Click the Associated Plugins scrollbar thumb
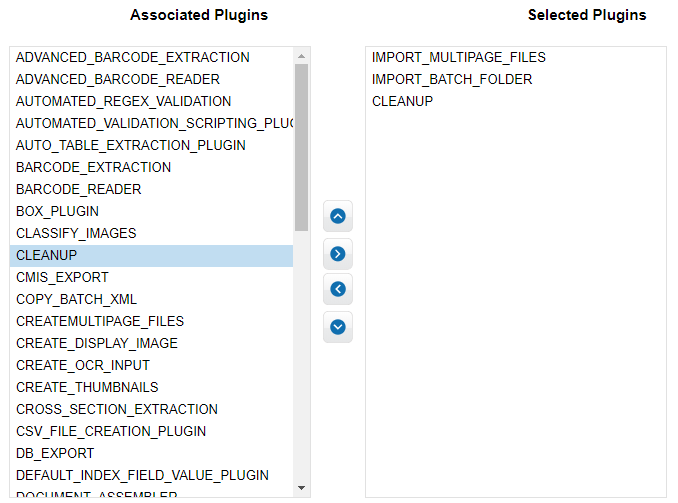This screenshot has height=503, width=678. tap(301, 147)
